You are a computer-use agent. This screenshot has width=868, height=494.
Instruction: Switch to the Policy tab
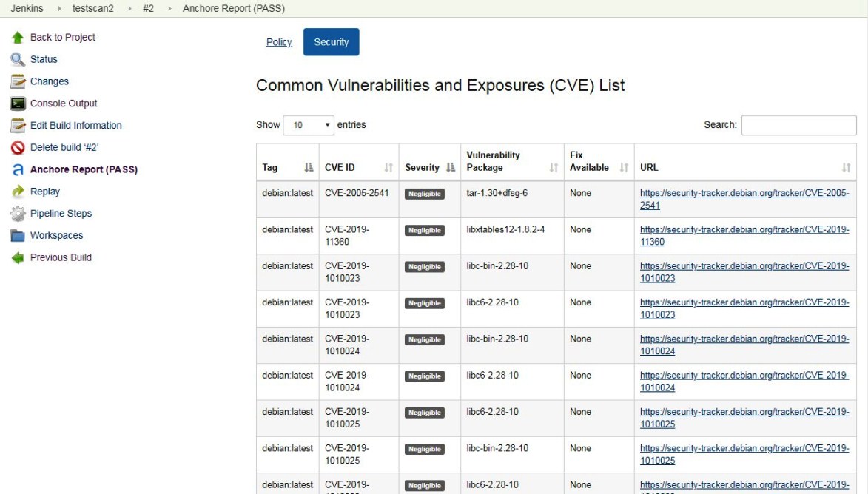click(278, 42)
